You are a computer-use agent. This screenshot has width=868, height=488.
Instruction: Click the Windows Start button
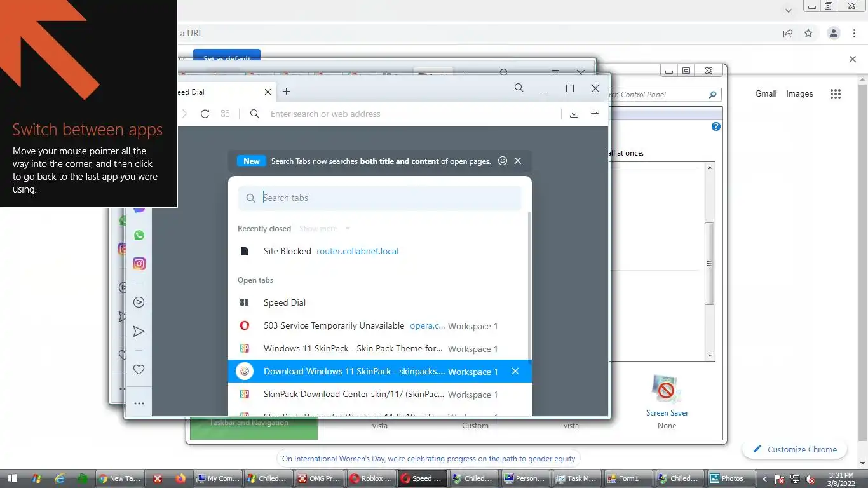[13, 478]
